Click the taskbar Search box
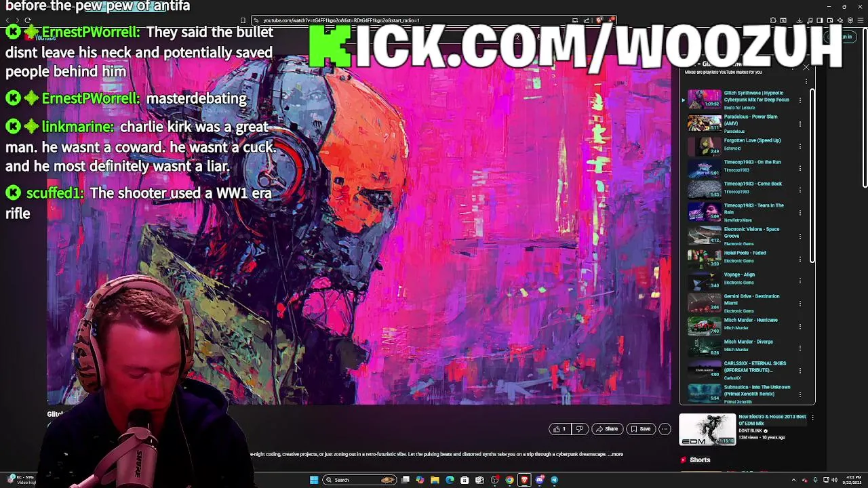Screen dimensions: 868x488 [x=359, y=480]
